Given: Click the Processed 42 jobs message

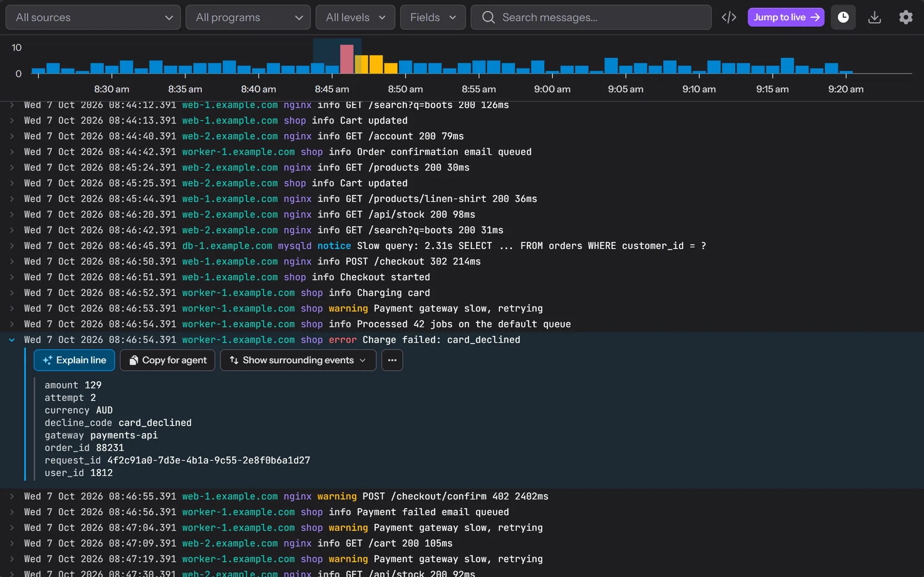Looking at the screenshot, I should (464, 324).
